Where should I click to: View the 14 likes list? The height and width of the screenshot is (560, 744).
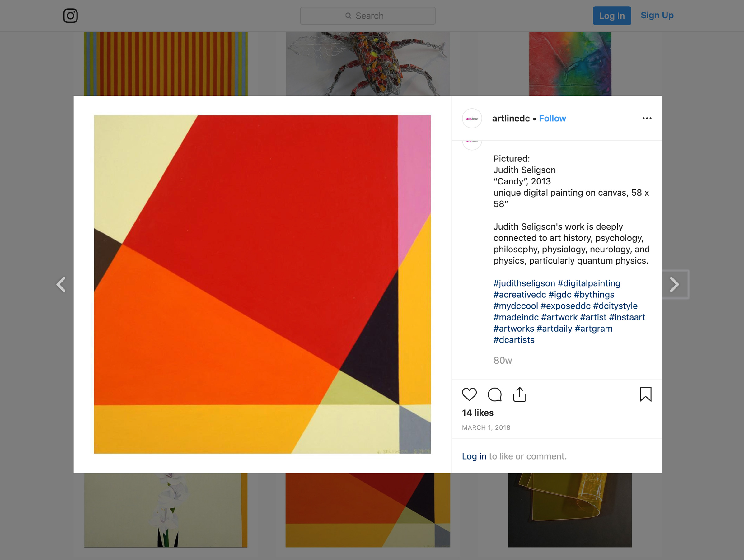pos(478,413)
